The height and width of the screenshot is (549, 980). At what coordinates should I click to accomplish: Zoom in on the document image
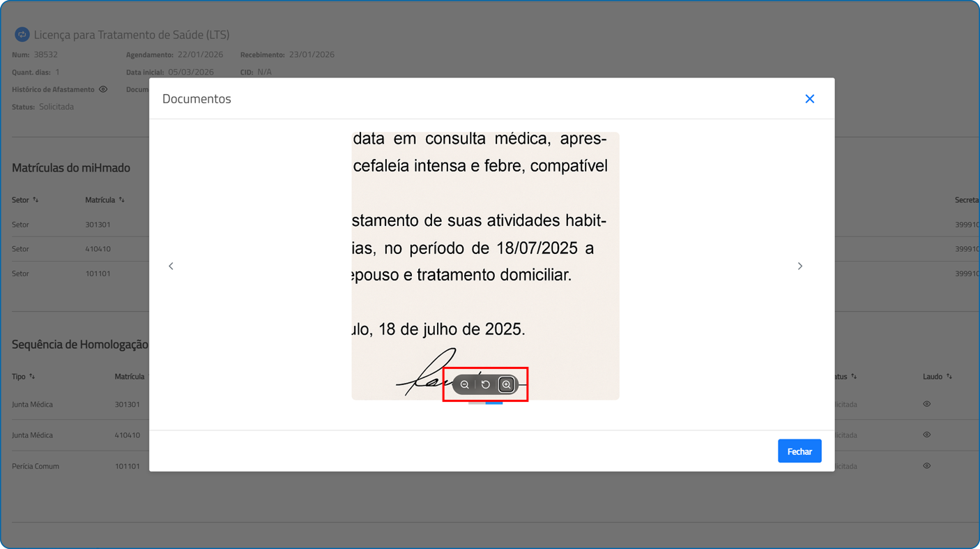(x=507, y=385)
